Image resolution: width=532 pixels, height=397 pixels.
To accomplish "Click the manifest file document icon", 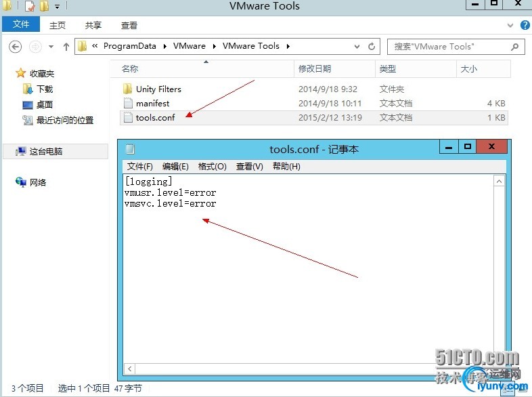I will tap(128, 103).
